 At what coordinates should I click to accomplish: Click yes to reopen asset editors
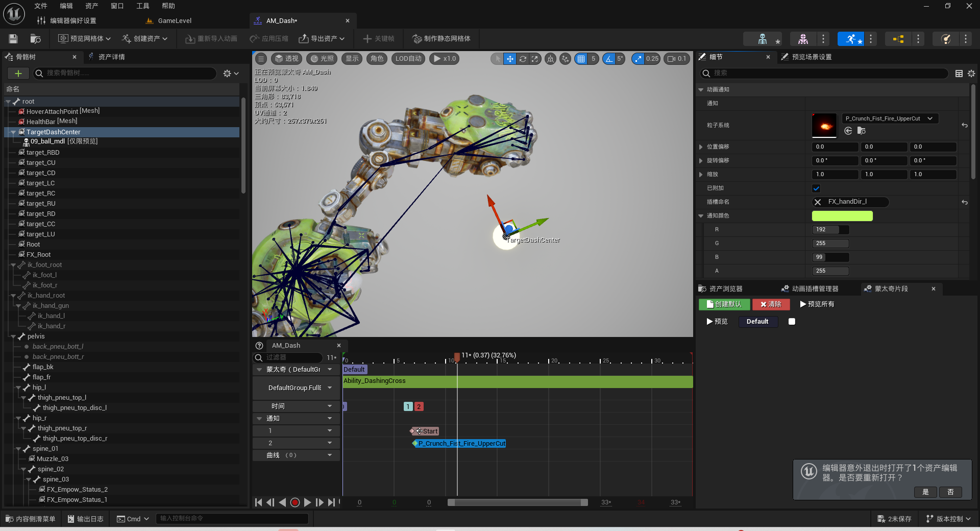[x=926, y=492]
